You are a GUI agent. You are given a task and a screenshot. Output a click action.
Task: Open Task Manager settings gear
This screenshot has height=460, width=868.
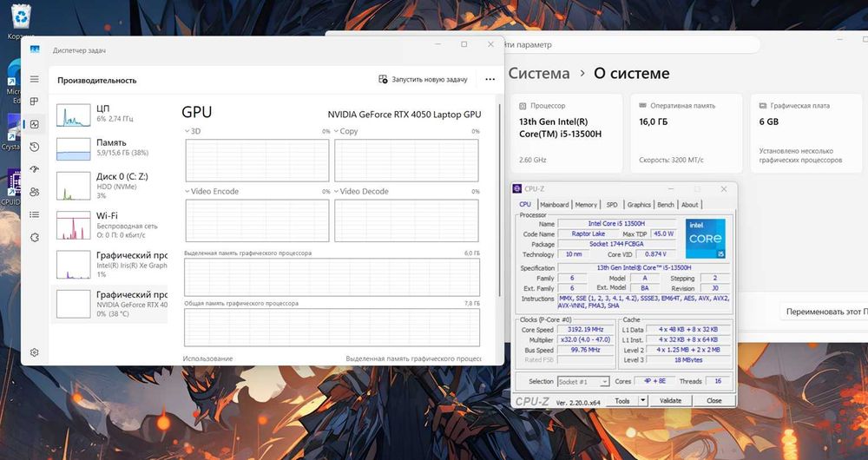(35, 352)
